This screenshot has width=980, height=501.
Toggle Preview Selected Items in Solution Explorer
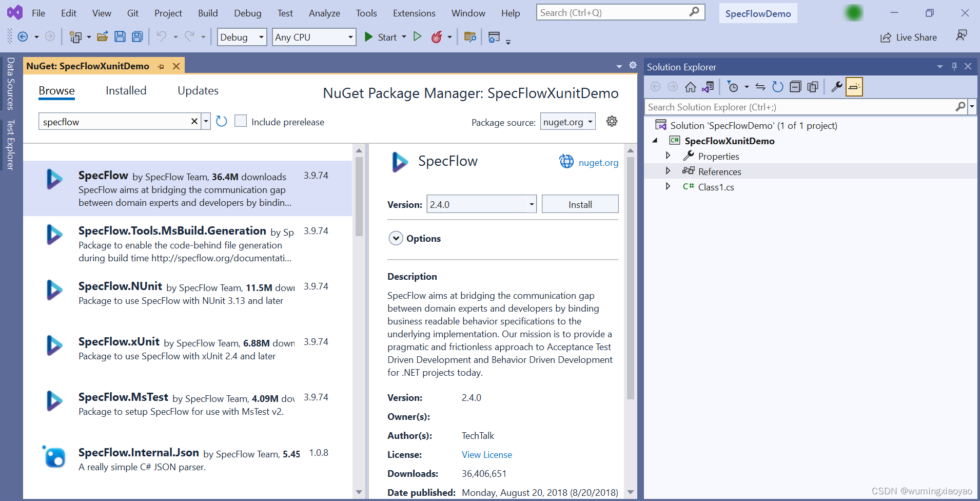854,87
